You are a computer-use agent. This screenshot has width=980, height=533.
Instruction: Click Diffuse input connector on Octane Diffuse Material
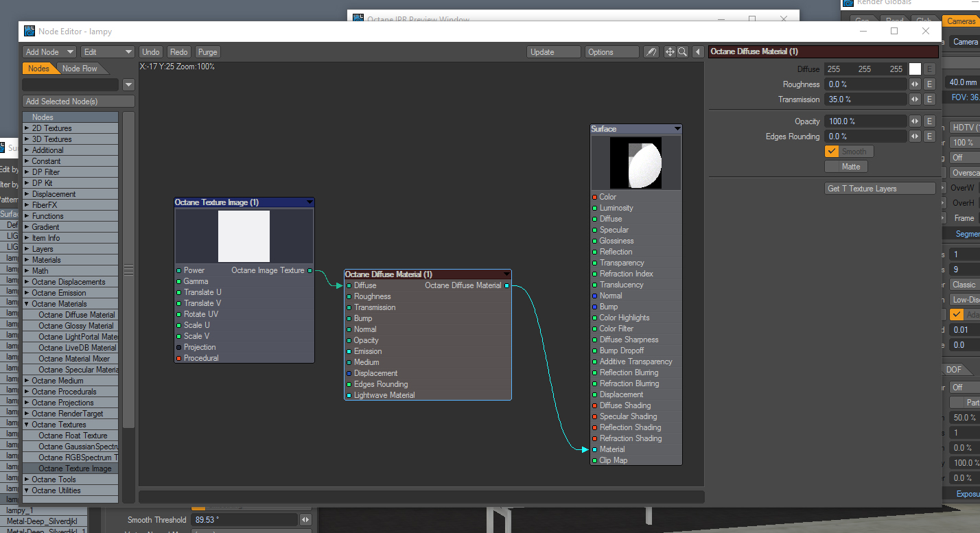pyautogui.click(x=349, y=285)
